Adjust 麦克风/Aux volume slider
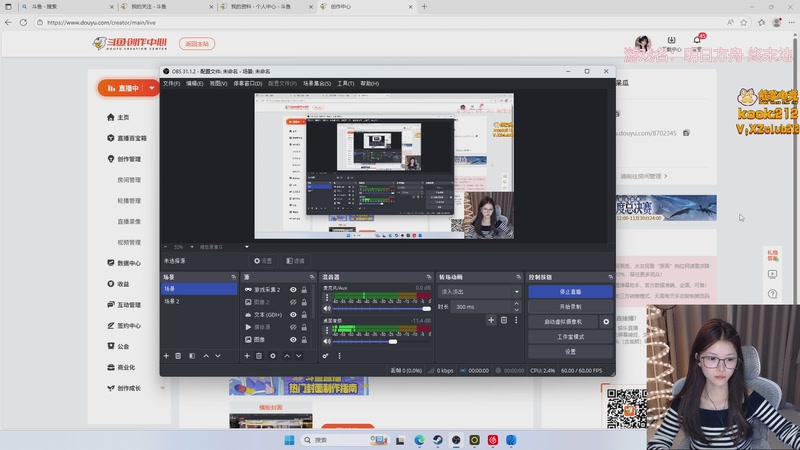Screen dimensions: 800x450 click(x=381, y=309)
